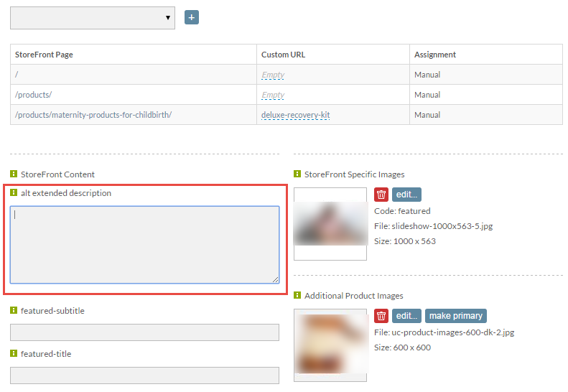Viewport: 568px width, 392px height.
Task: Click info icon beside Additional Product Images
Action: 297,295
